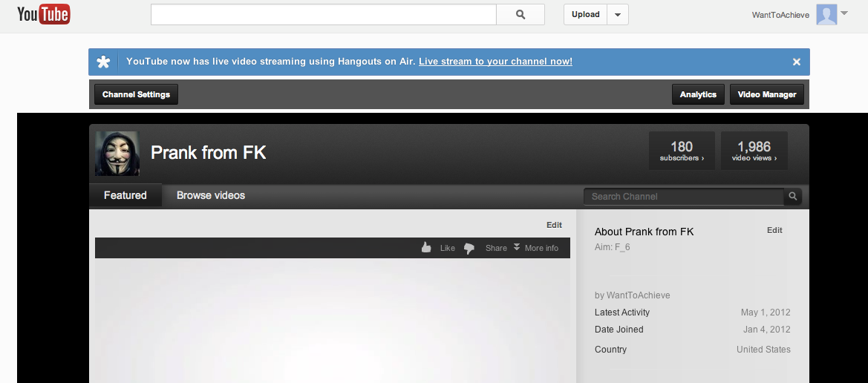Click the Aim: F_6 description text
The image size is (868, 383).
coord(613,247)
